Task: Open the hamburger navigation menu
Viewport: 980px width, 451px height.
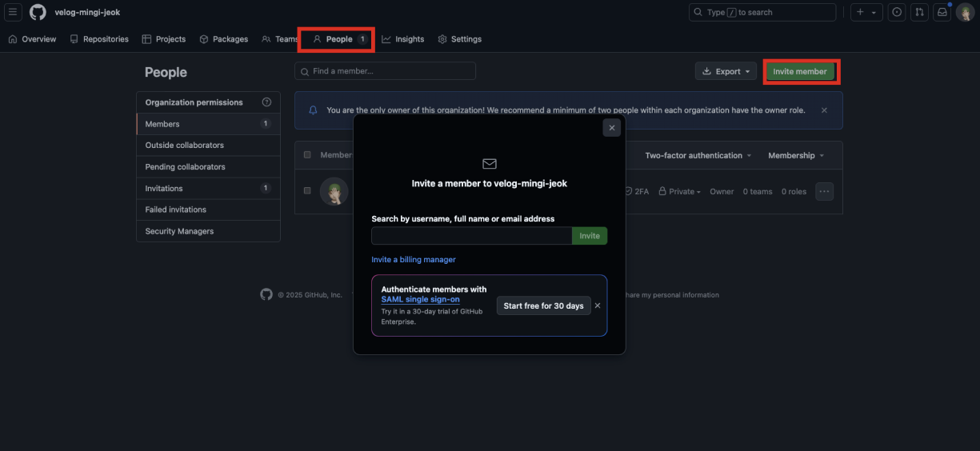Action: (13, 12)
